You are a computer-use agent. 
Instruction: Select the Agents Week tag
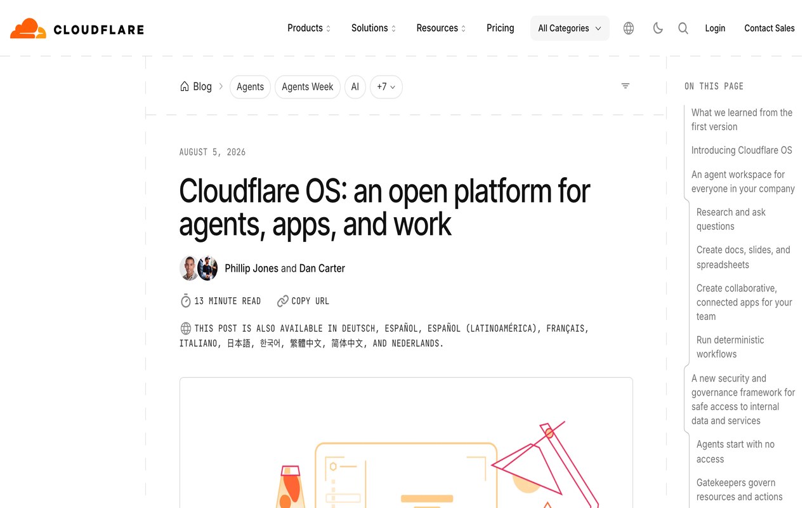point(308,87)
